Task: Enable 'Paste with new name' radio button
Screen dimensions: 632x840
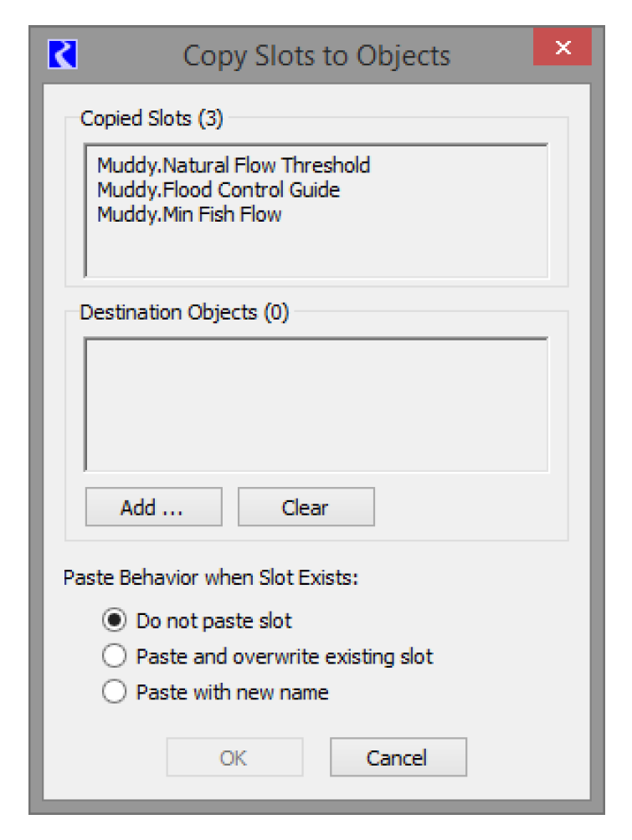Action: click(x=115, y=692)
